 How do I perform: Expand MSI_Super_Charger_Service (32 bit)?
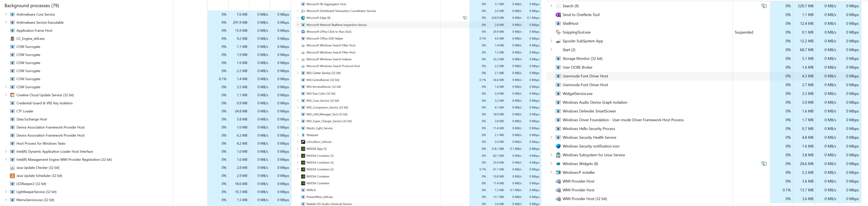click(x=297, y=121)
